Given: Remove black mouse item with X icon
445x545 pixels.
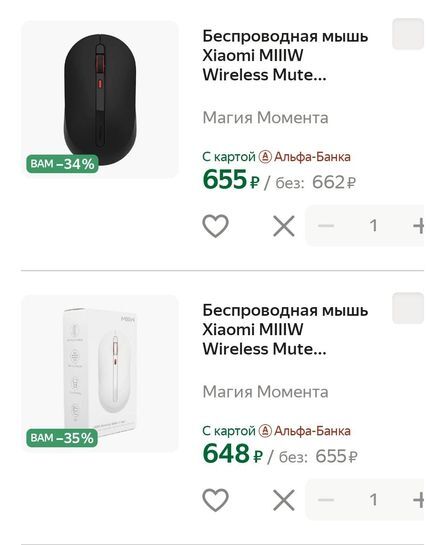Looking at the screenshot, I should pos(284,226).
